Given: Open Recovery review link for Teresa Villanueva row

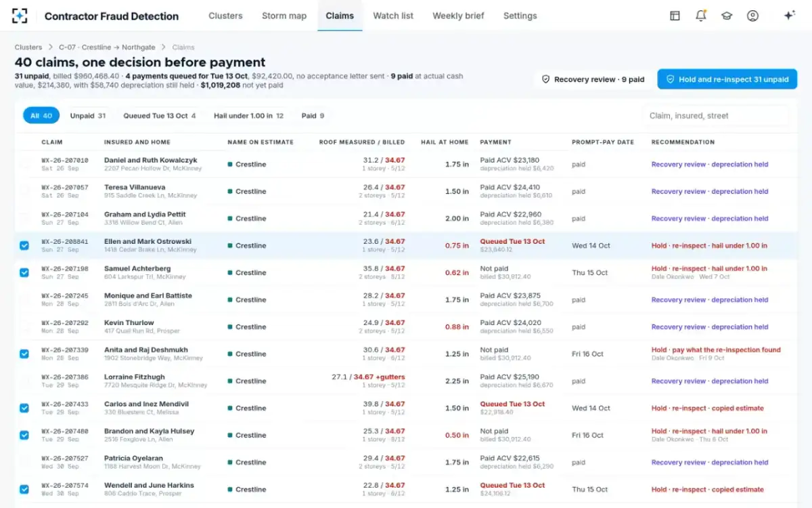Looking at the screenshot, I should [x=710, y=192].
